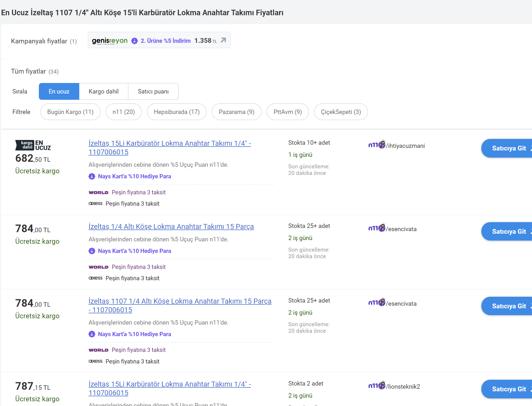Click the 787,15 TL price
This screenshot has height=406, width=532.
pos(33,386)
